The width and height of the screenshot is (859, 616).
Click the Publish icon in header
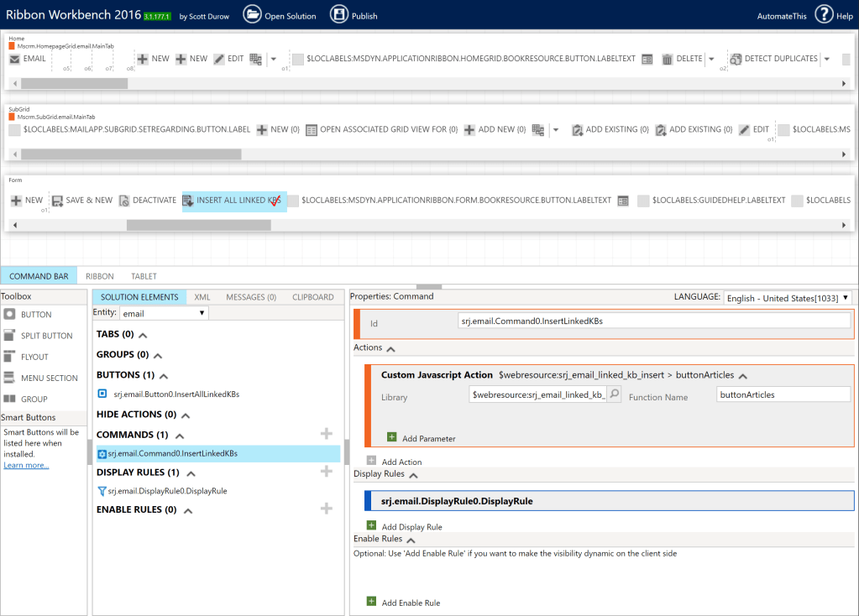point(338,14)
